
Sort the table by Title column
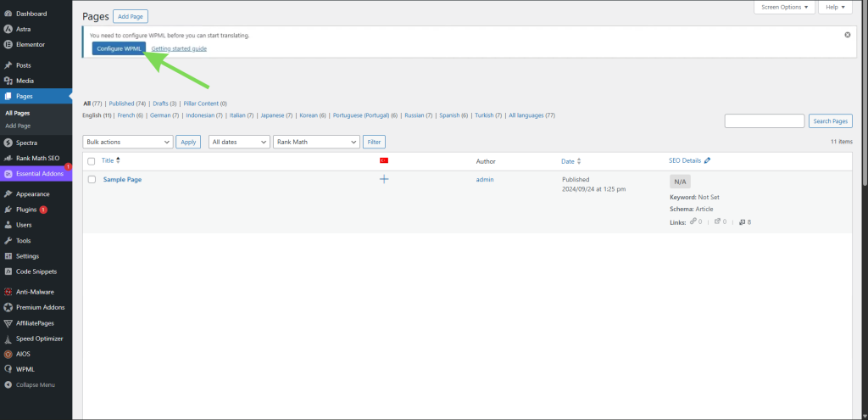click(111, 160)
